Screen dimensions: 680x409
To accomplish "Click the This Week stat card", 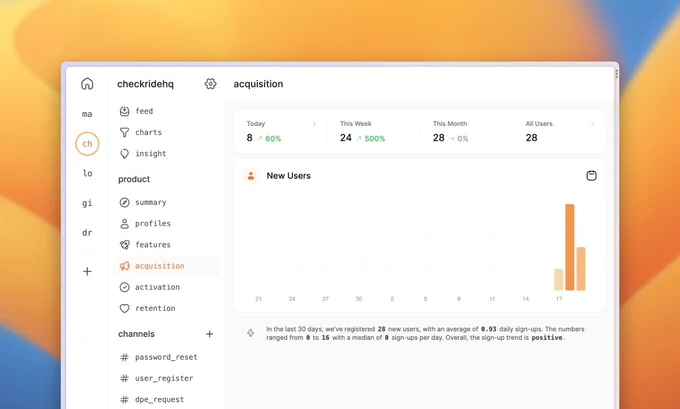I will tap(373, 131).
